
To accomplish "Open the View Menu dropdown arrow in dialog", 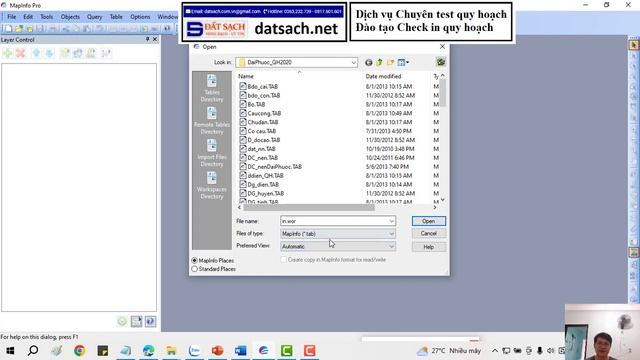I will (407, 62).
